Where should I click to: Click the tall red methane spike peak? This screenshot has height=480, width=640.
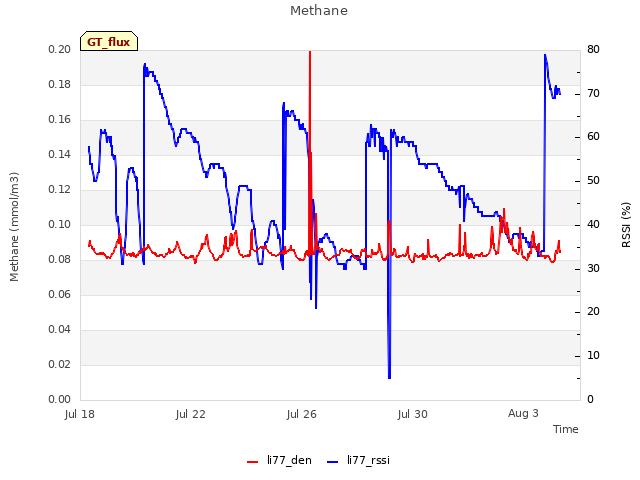[310, 52]
